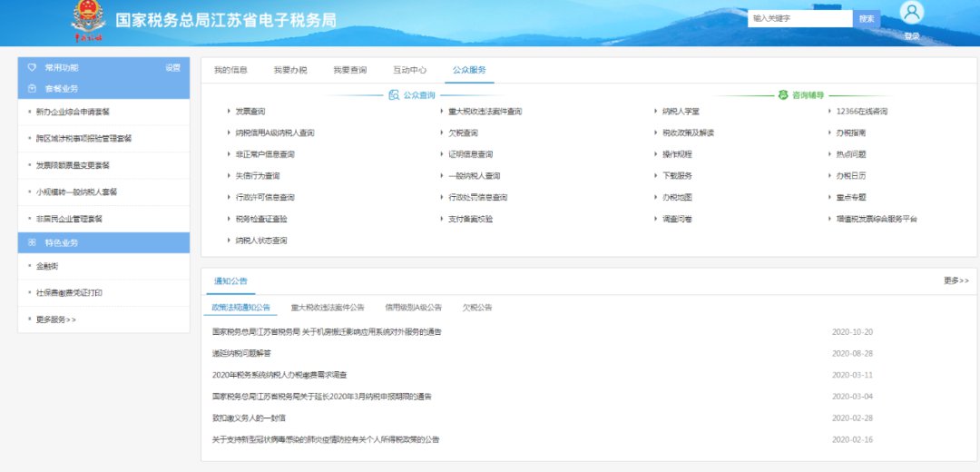Click the user login avatar icon

pyautogui.click(x=912, y=13)
